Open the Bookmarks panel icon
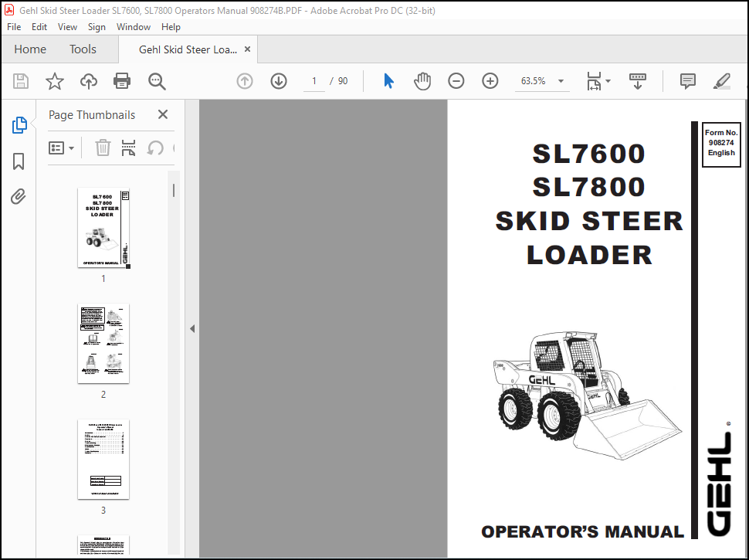Viewport: 749px width, 560px height. [x=19, y=161]
